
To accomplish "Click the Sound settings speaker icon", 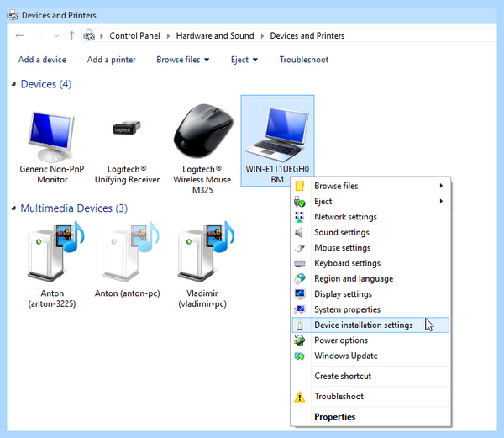I will (x=299, y=232).
